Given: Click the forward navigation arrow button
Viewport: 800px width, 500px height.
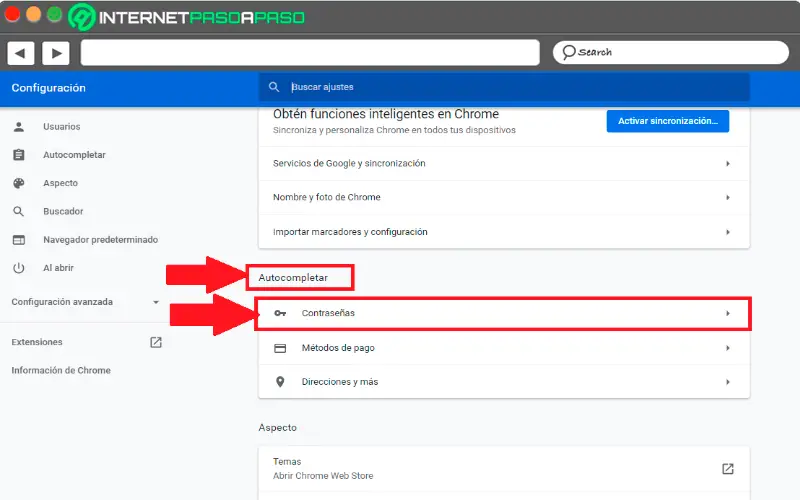Looking at the screenshot, I should (56, 53).
